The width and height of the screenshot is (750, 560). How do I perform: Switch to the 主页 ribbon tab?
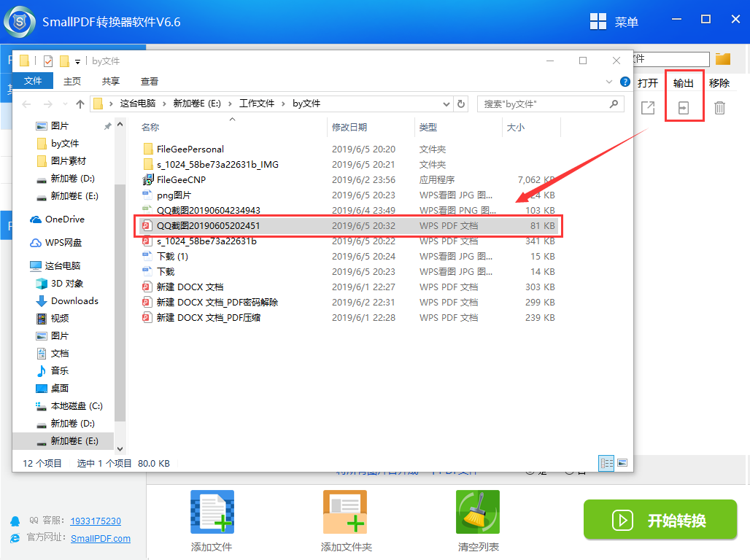tap(72, 81)
